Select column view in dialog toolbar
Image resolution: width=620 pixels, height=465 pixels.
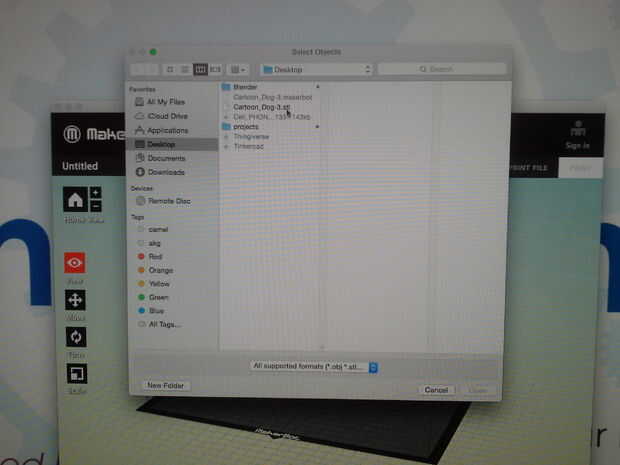(200, 70)
